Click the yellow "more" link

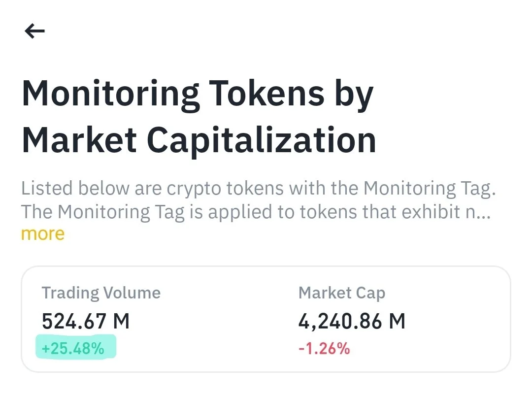pyautogui.click(x=43, y=233)
